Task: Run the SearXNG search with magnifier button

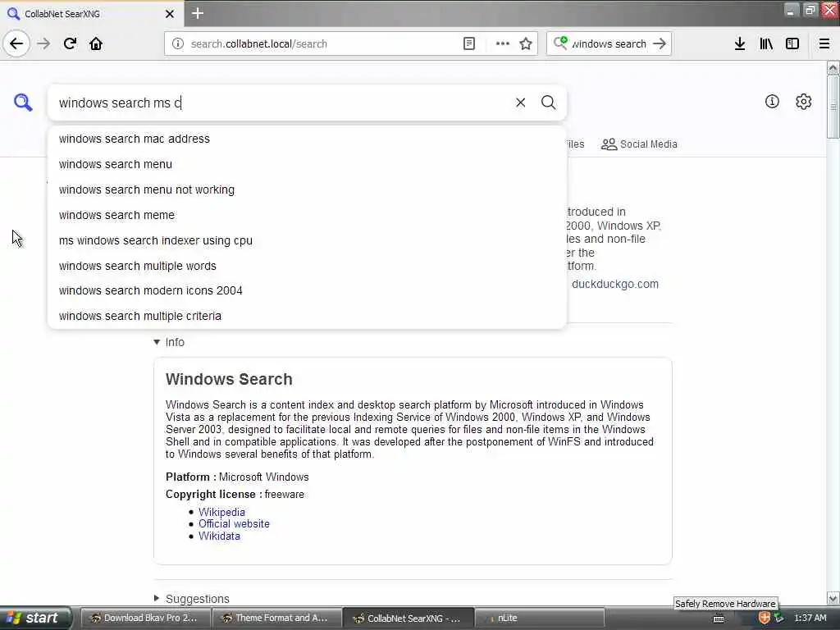Action: (x=548, y=103)
